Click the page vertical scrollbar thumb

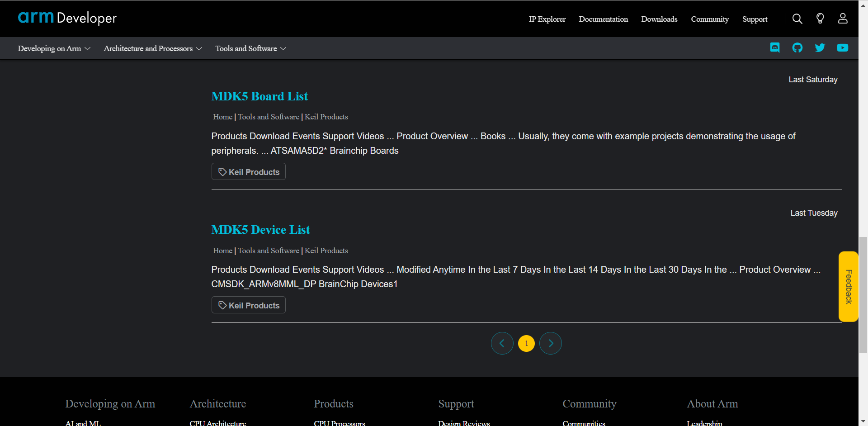(863, 294)
